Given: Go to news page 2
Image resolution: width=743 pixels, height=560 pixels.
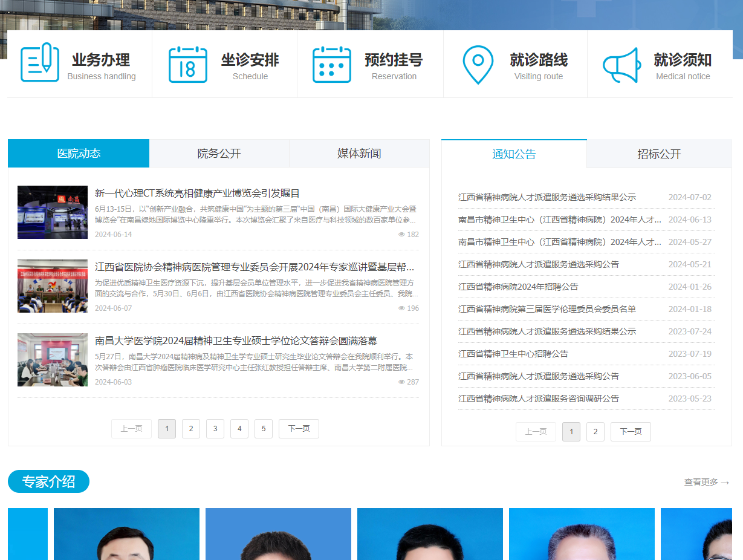Looking at the screenshot, I should (191, 429).
